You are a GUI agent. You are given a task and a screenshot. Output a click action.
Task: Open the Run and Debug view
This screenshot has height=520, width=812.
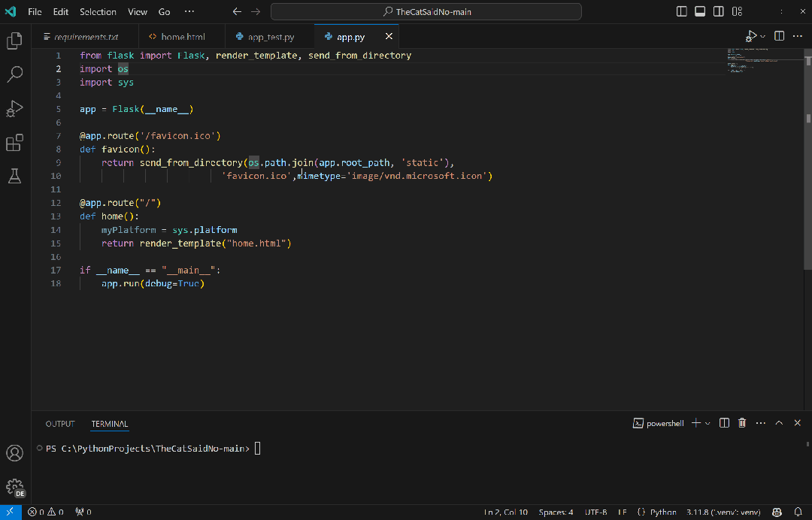tap(15, 108)
